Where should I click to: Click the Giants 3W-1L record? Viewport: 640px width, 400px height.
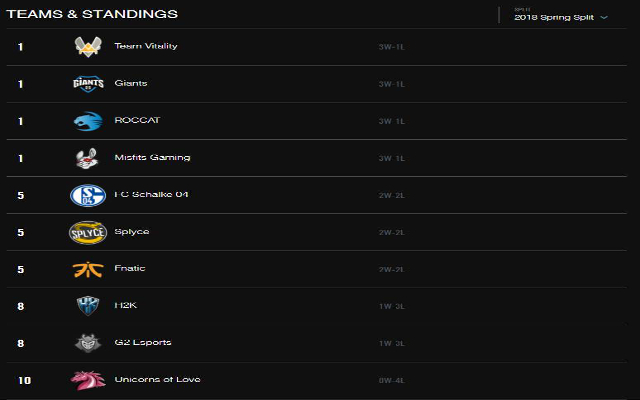click(x=391, y=84)
